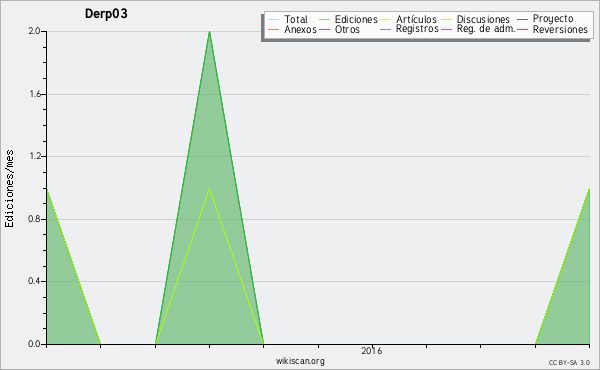Click the 0.4 y-axis value
The image size is (600, 370).
tap(34, 281)
